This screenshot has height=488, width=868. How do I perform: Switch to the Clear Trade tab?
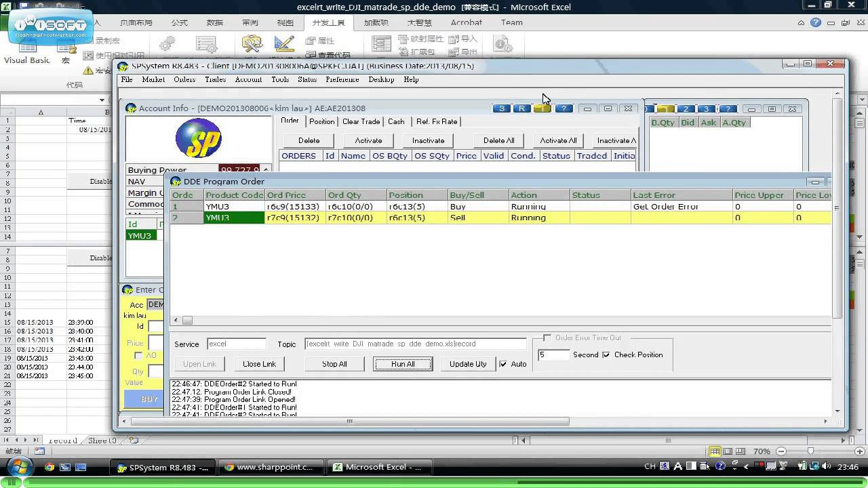point(361,121)
